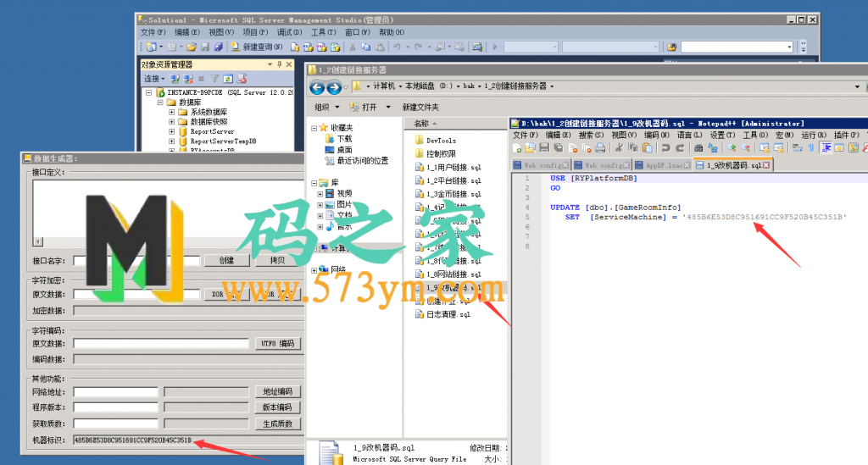Open dropdown arrow next to 打开
868x465 pixels.
click(388, 107)
